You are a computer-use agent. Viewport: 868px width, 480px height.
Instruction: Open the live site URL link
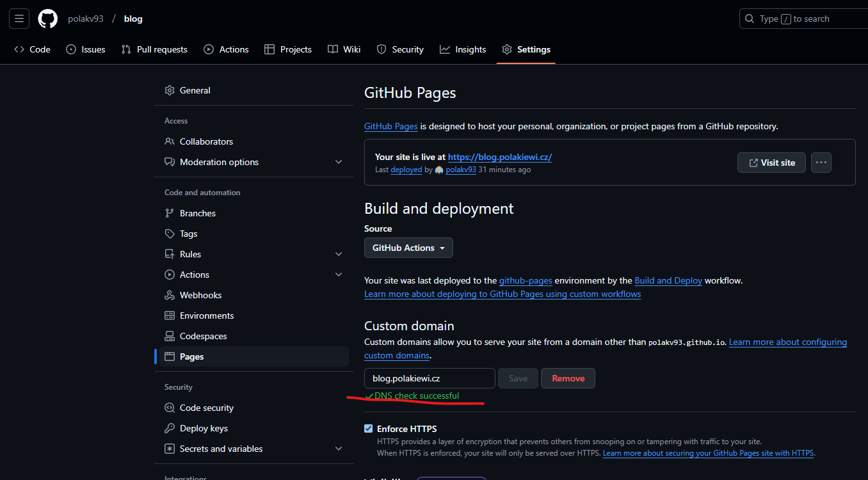point(500,157)
